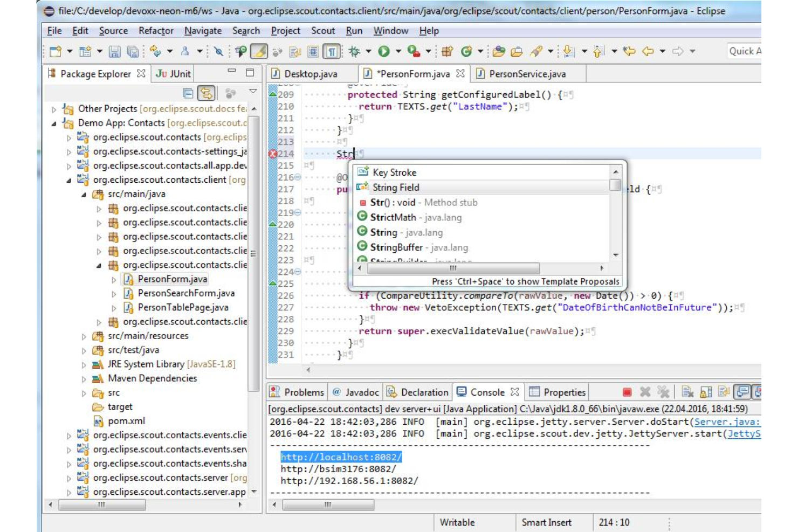Click the New wizard toolbar icon
The image size is (798, 532).
[x=55, y=52]
